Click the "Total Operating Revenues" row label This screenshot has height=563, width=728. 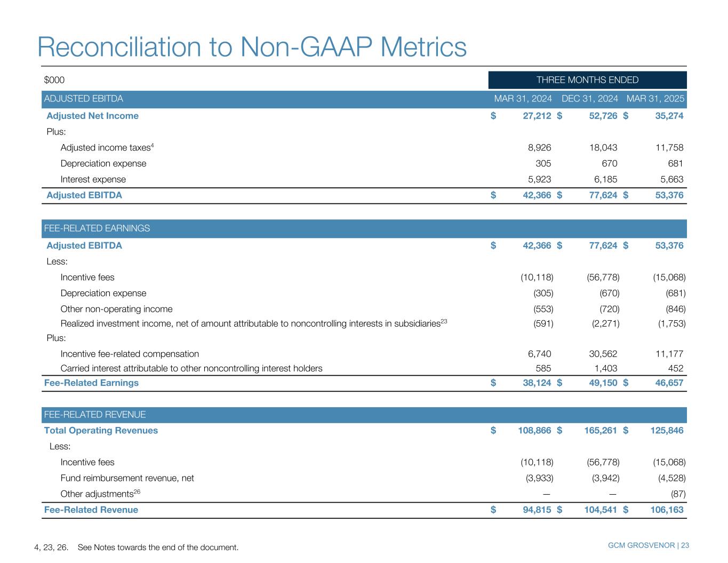click(x=101, y=430)
